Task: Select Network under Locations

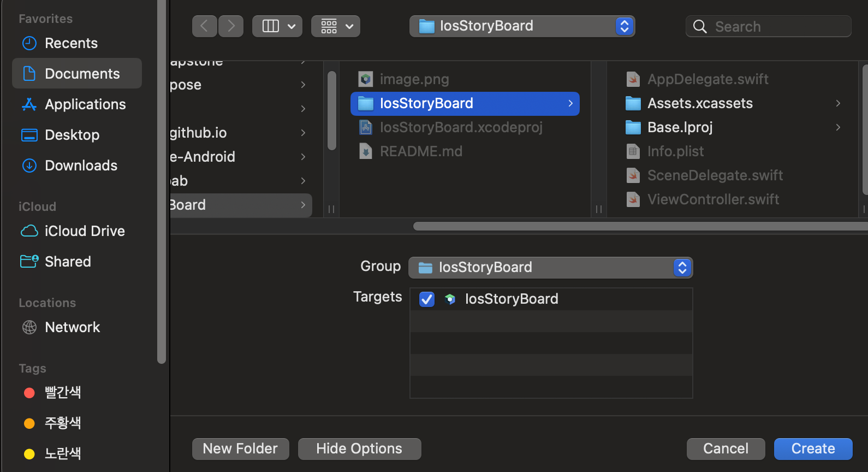Action: pyautogui.click(x=77, y=327)
